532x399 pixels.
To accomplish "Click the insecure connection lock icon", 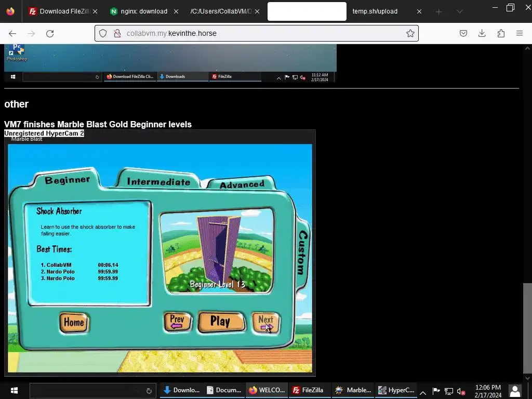I will coord(117,33).
